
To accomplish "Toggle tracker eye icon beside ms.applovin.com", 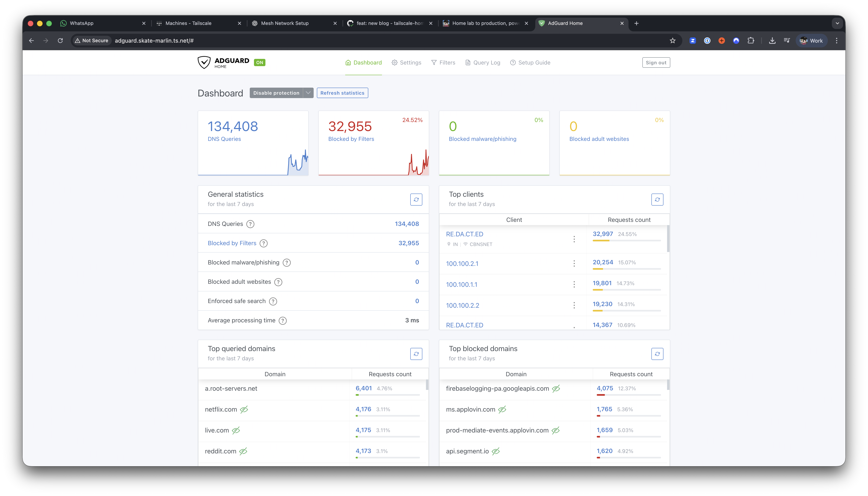I will 502,409.
